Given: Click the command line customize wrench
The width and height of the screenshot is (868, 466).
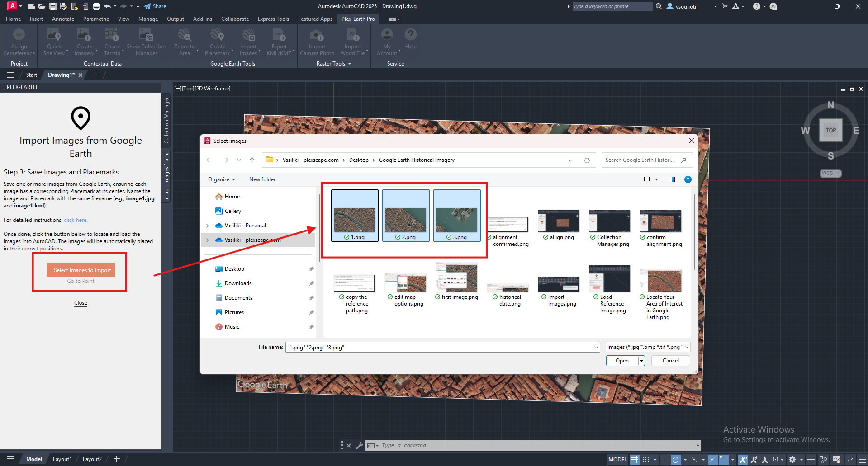Looking at the screenshot, I should point(359,446).
